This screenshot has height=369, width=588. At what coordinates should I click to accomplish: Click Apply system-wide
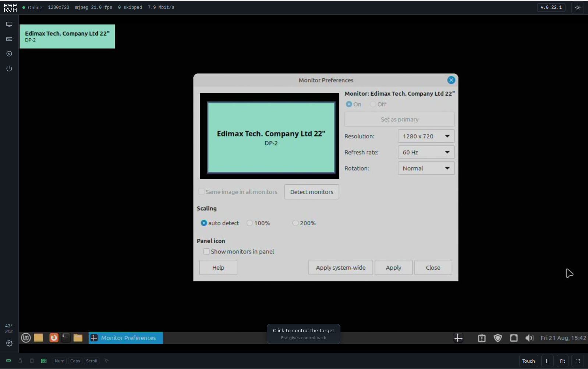click(x=341, y=267)
